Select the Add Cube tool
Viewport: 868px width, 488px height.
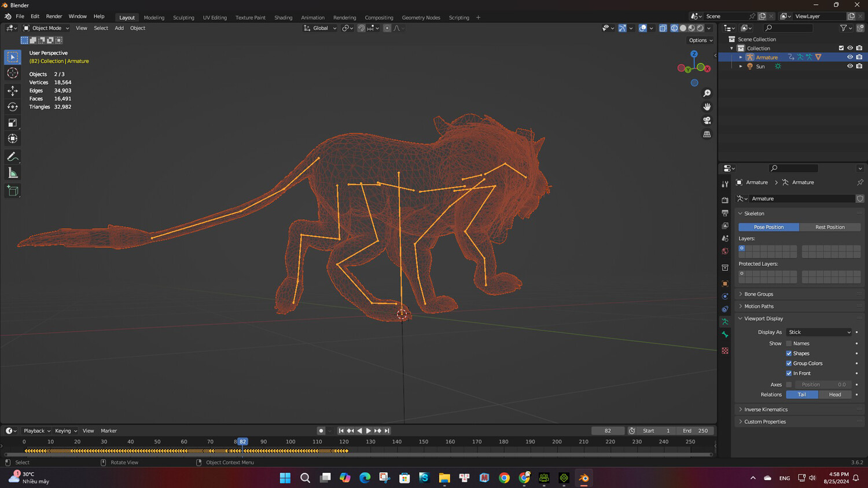click(x=13, y=191)
